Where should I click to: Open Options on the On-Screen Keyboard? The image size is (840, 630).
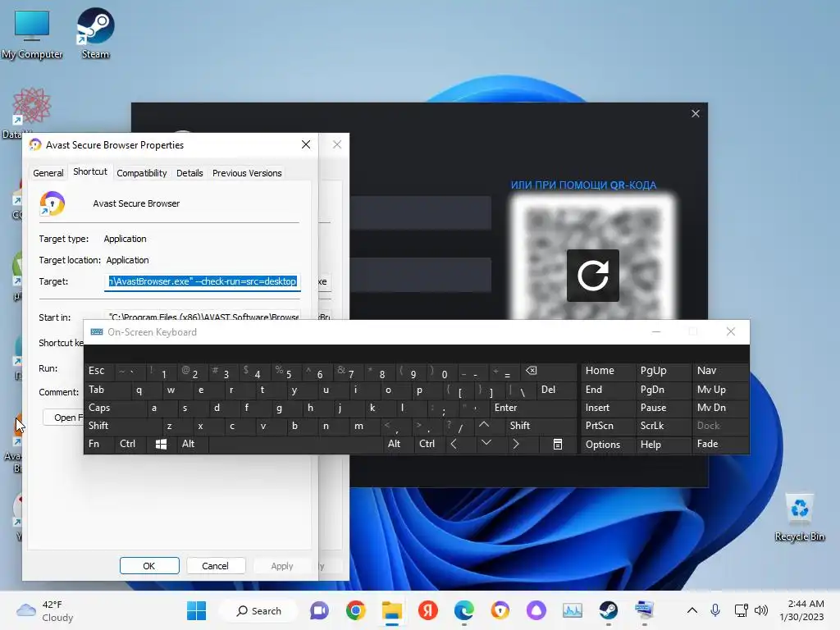(x=608, y=445)
